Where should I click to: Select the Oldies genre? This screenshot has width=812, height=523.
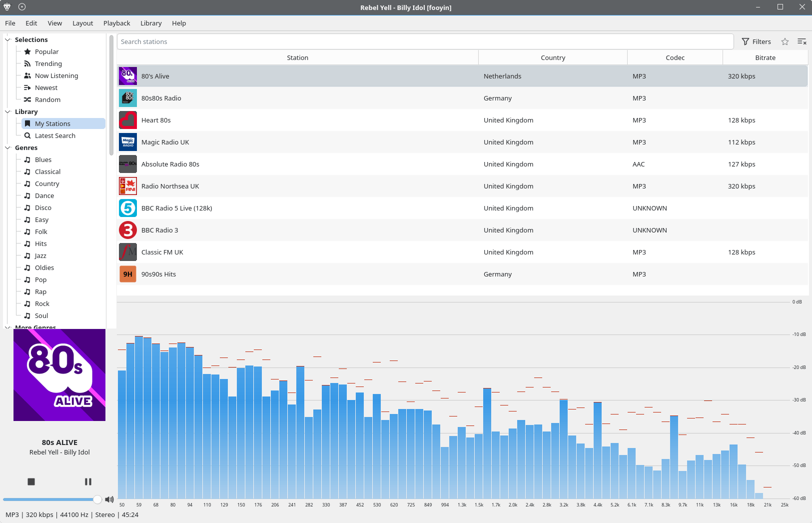44,267
